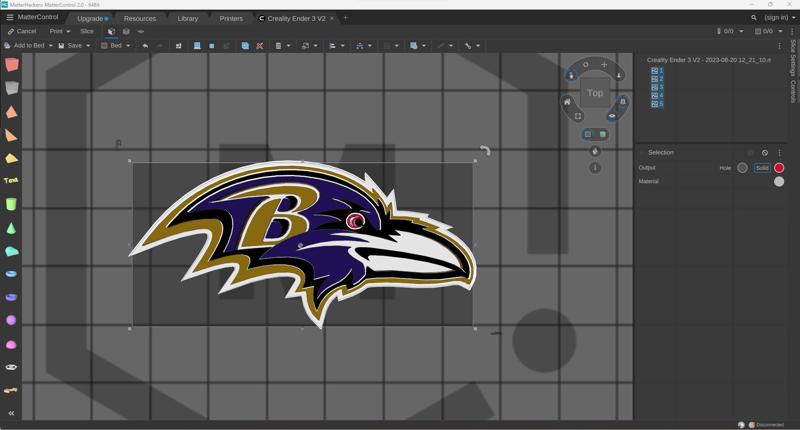Click the Slice button

87,31
